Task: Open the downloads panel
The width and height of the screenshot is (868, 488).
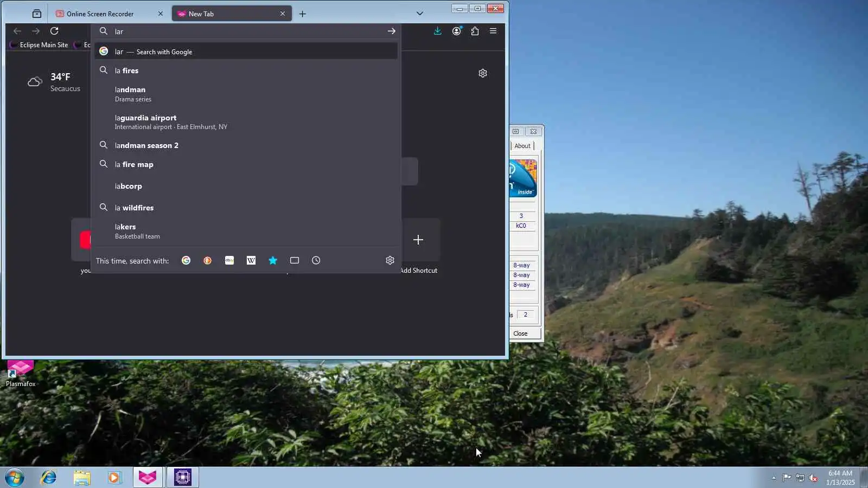Action: pos(438,31)
